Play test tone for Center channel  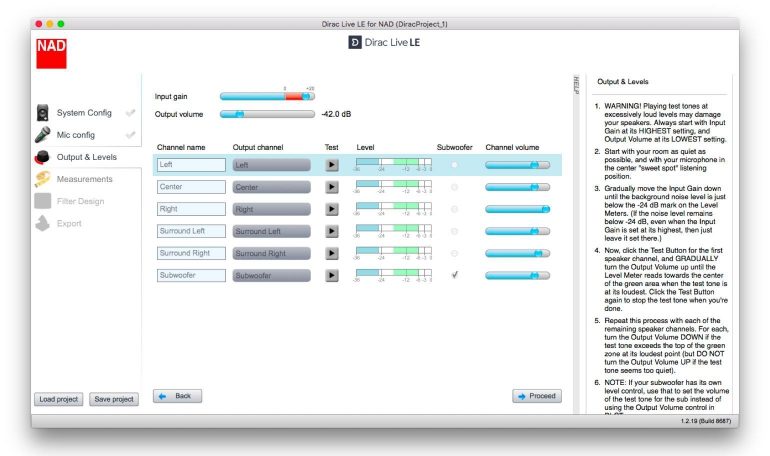click(x=332, y=187)
